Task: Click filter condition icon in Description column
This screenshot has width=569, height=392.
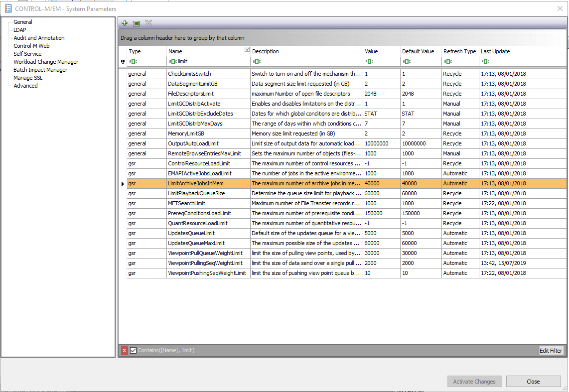Action: click(x=256, y=61)
